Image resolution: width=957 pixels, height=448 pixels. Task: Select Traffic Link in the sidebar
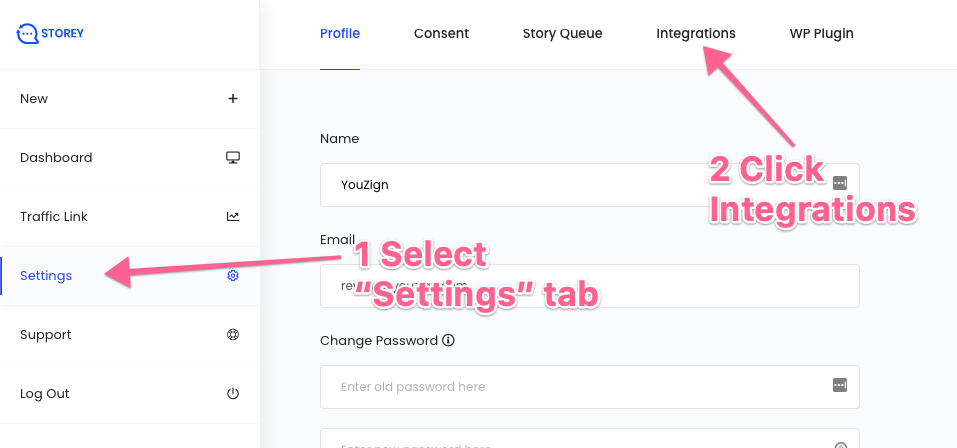pos(54,216)
